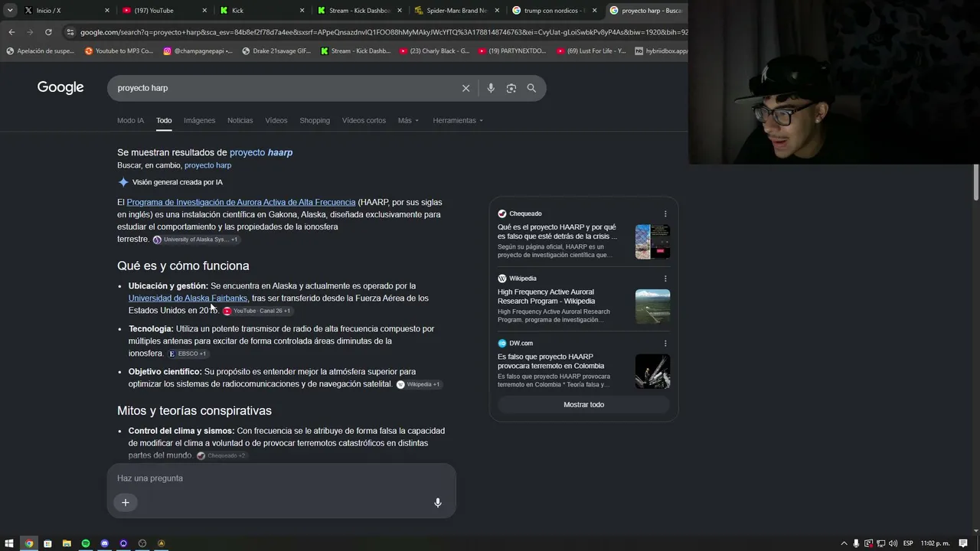Open EBSCO +1 source chip
The height and width of the screenshot is (551, 980).
(x=188, y=354)
